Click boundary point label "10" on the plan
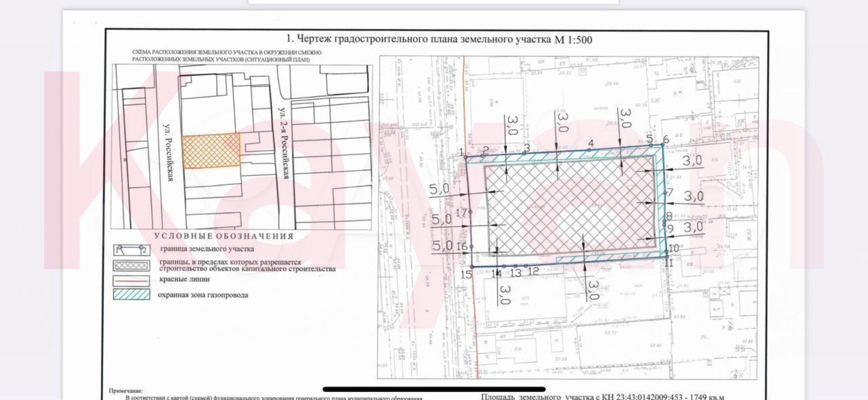The width and height of the screenshot is (868, 400). pyautogui.click(x=674, y=248)
